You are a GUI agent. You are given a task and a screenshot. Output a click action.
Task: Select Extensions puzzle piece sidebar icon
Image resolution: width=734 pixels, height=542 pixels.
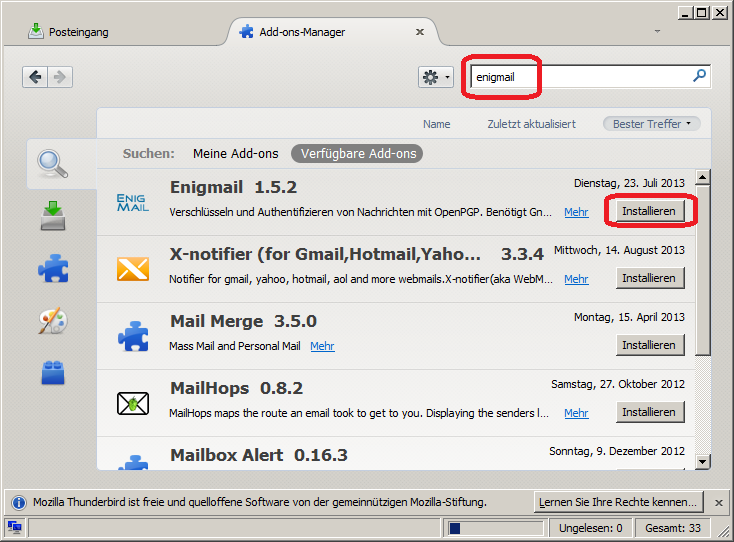pos(52,268)
